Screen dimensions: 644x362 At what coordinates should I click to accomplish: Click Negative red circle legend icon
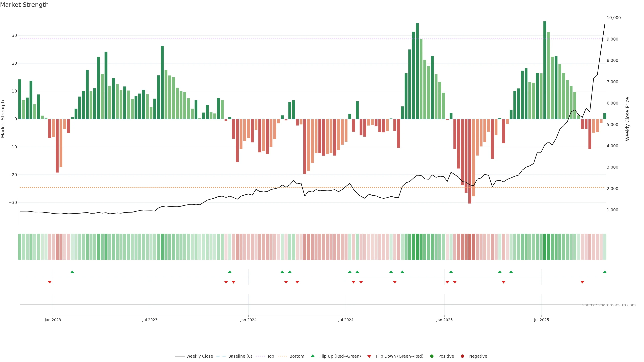(462, 356)
